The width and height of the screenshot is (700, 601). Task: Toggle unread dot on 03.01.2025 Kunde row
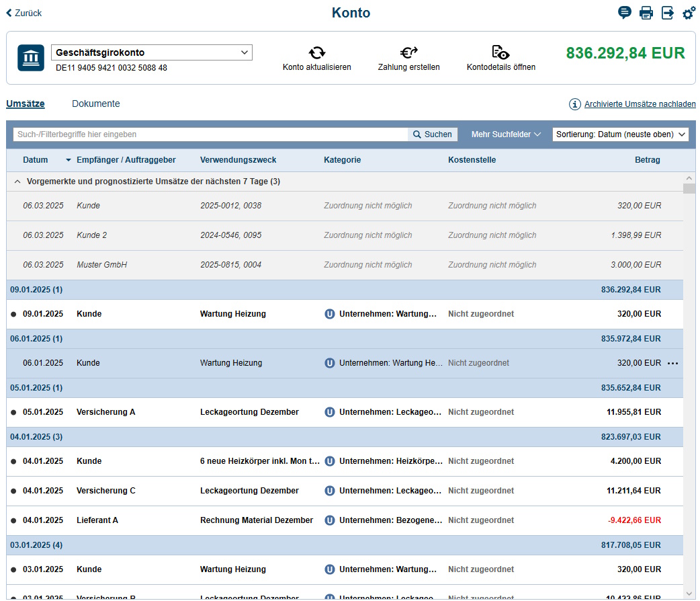(13, 569)
